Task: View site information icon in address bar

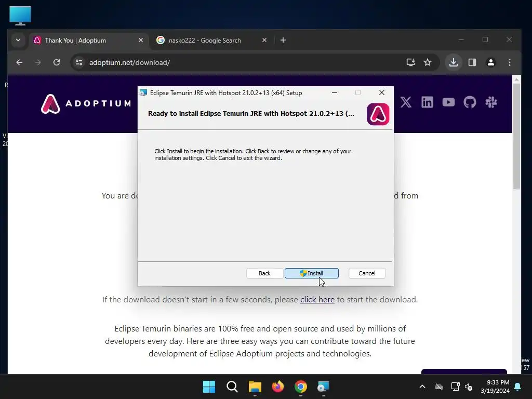Action: (x=79, y=62)
